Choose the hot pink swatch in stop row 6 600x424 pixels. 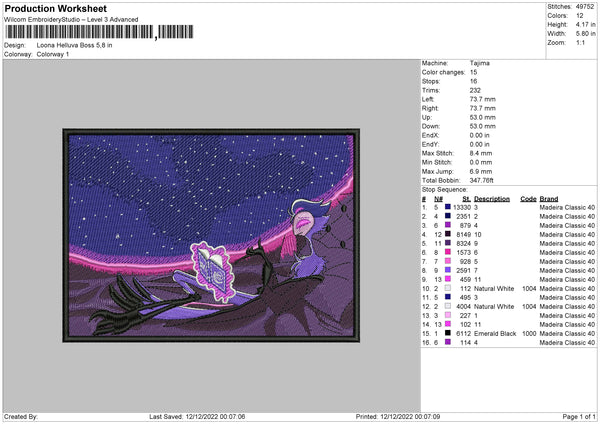click(448, 252)
